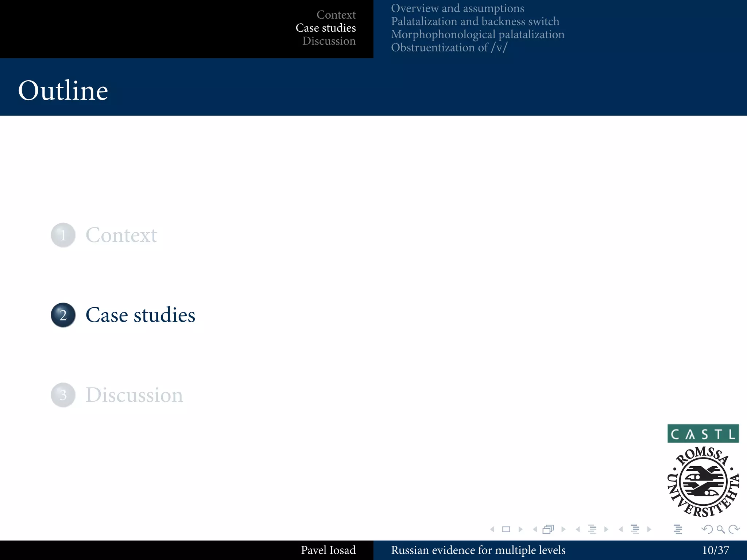Click outline item 2 Case studies
The height and width of the screenshot is (560, 747).
tap(140, 315)
